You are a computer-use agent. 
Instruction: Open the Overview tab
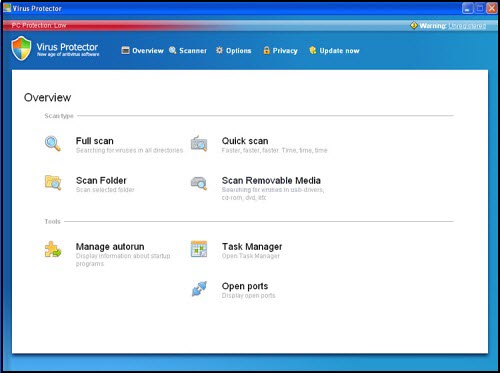(142, 51)
